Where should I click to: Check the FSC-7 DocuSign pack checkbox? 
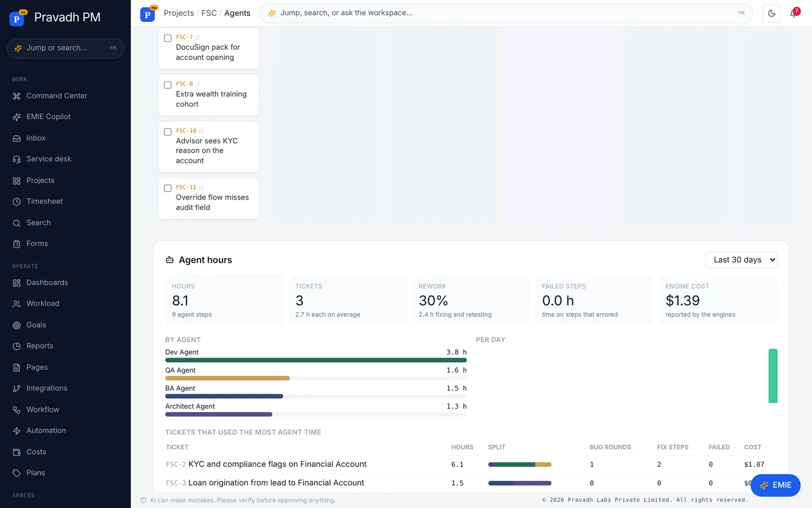(x=168, y=38)
